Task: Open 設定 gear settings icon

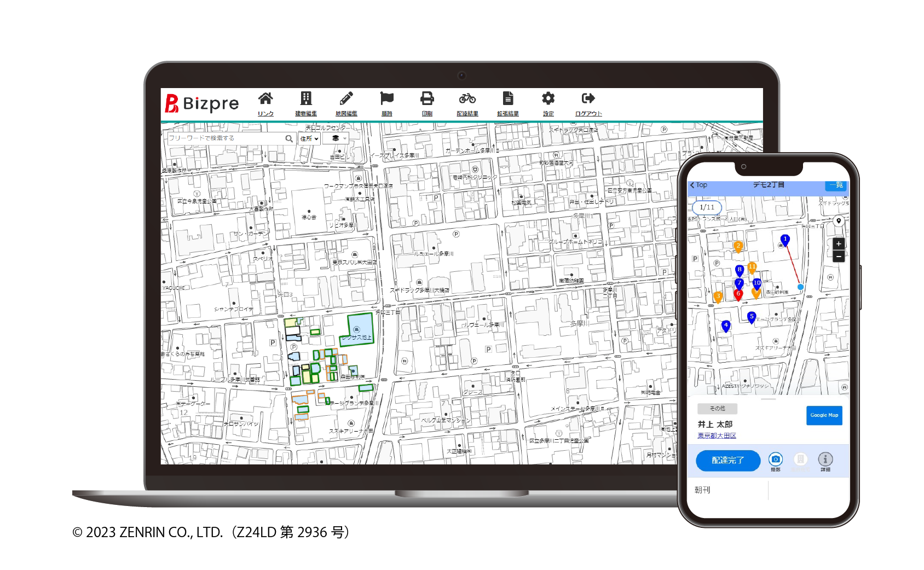Action: tap(548, 99)
